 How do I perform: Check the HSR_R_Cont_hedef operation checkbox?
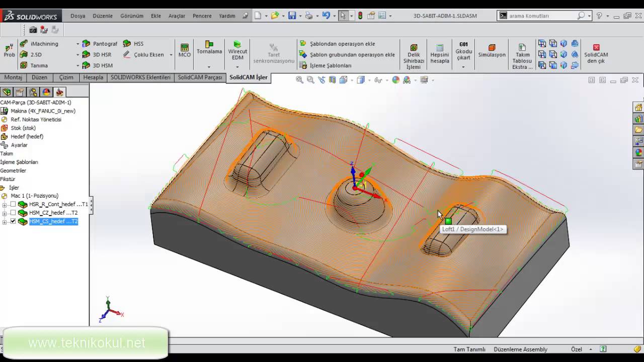(13, 205)
